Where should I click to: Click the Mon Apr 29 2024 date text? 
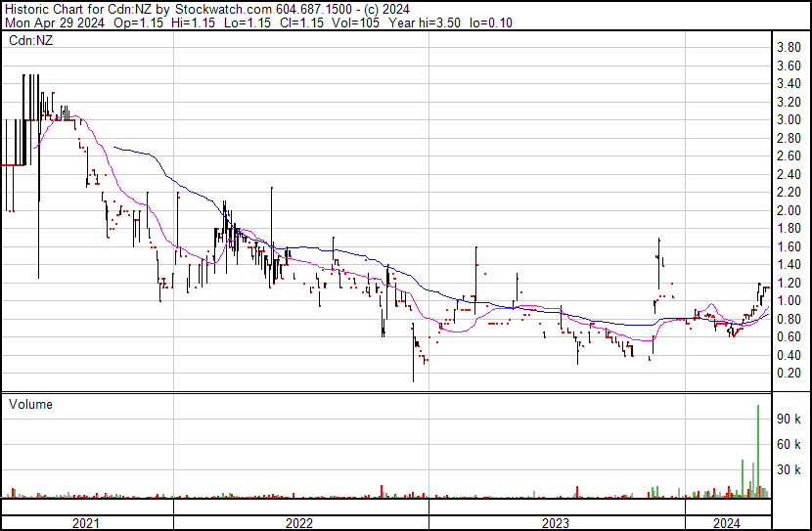[x=55, y=22]
